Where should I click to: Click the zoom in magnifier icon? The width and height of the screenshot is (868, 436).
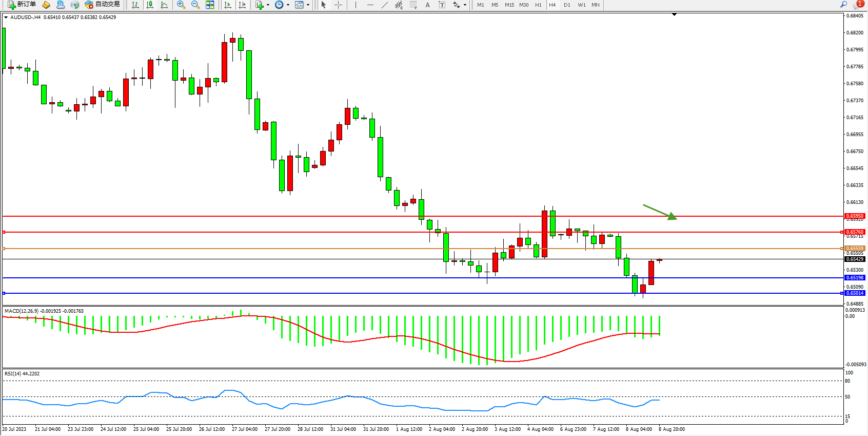tap(181, 5)
